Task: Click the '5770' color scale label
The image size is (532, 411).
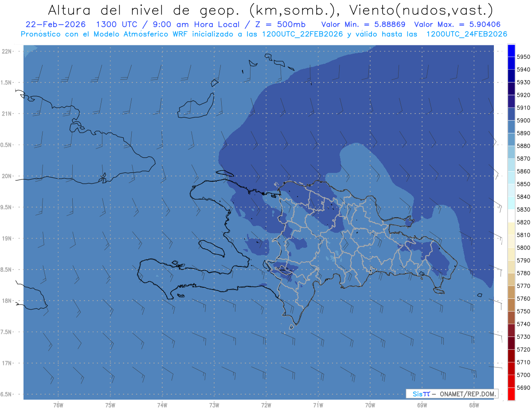Action: (x=523, y=286)
